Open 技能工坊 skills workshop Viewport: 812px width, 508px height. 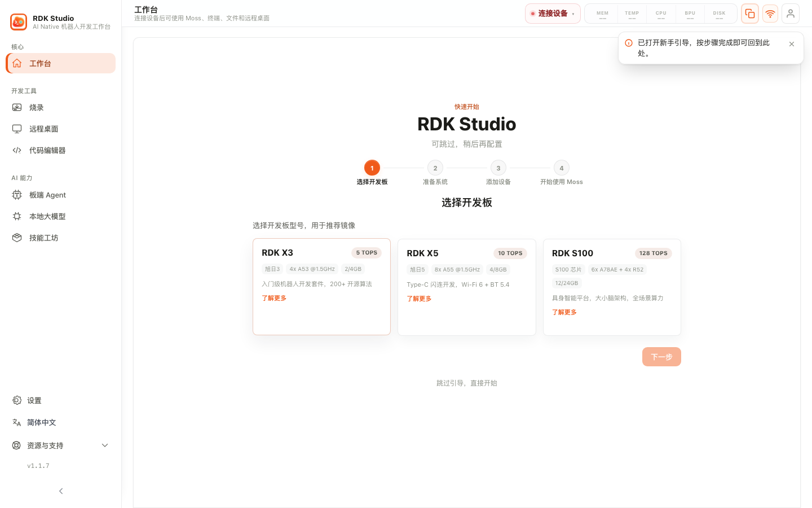pyautogui.click(x=61, y=238)
